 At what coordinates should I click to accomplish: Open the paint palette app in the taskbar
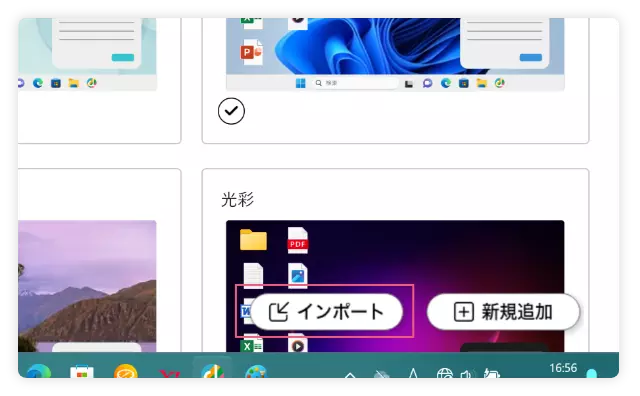click(x=256, y=372)
